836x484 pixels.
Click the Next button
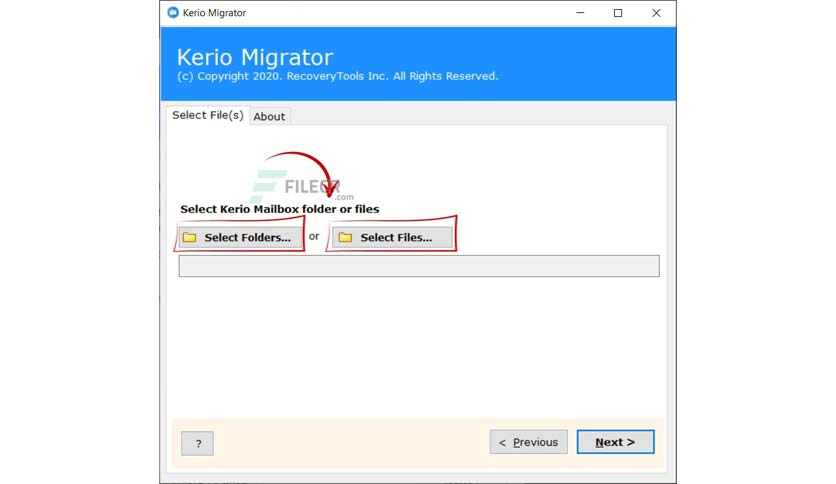coord(615,442)
